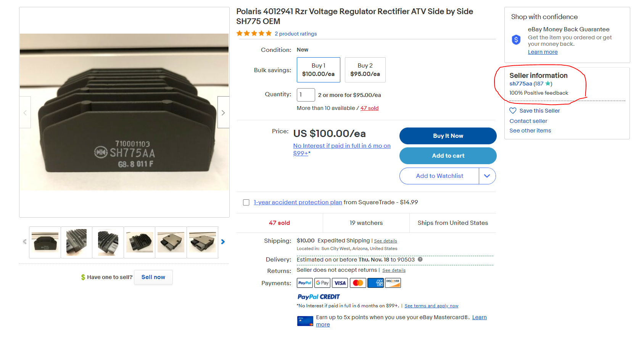This screenshot has height=339, width=644.
Task: Click the heart icon to save this seller
Action: pyautogui.click(x=513, y=111)
